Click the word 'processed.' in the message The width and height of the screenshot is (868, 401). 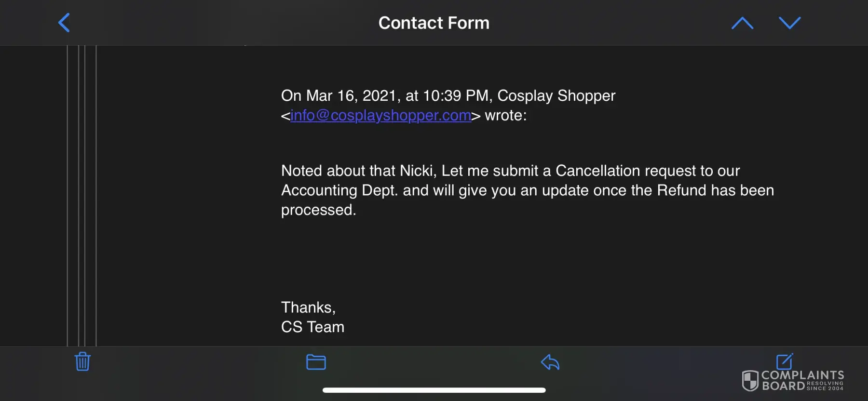(318, 210)
